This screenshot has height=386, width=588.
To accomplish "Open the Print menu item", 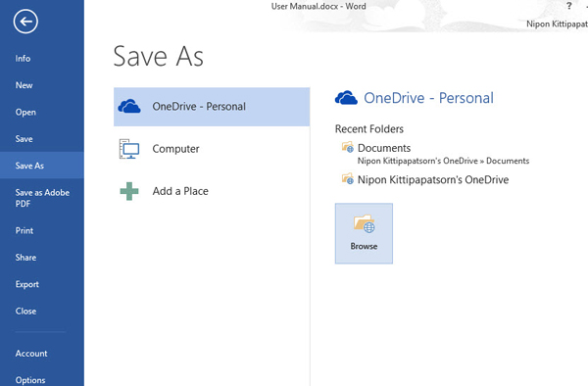I will [42, 230].
